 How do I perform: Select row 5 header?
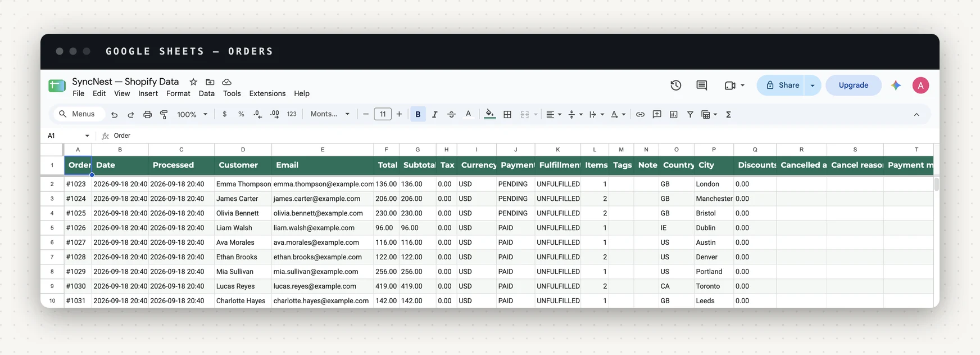point(52,228)
